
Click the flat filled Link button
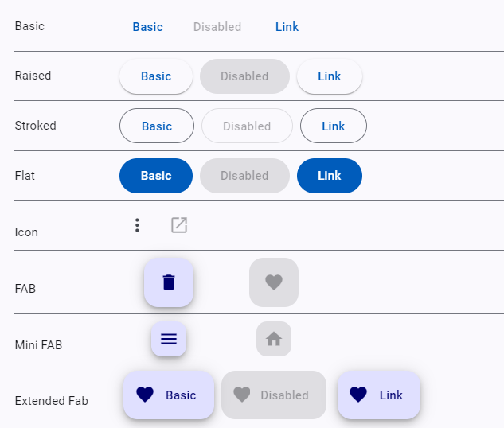329,176
